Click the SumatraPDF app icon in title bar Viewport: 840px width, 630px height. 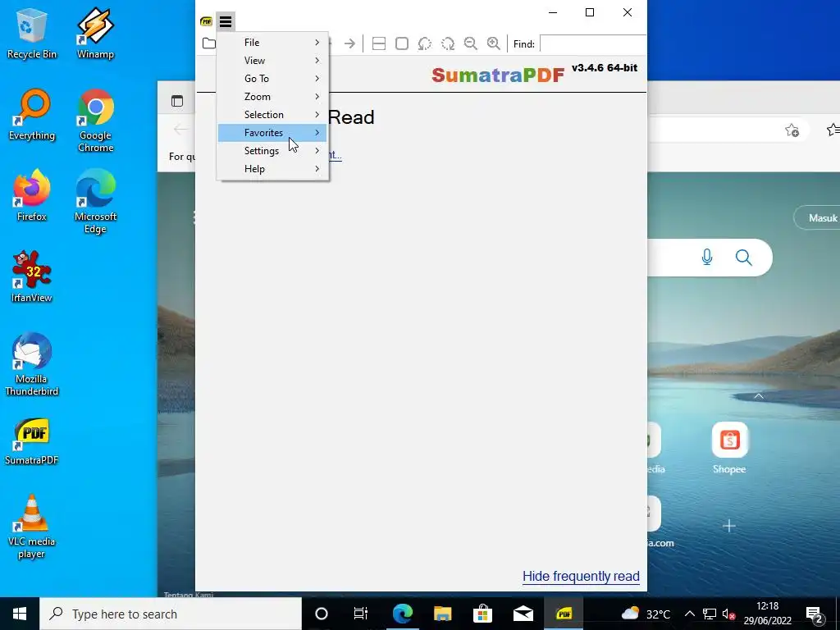(206, 21)
